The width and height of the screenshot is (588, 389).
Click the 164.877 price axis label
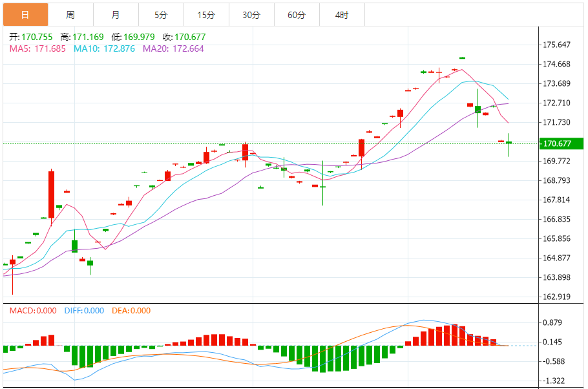click(x=557, y=258)
